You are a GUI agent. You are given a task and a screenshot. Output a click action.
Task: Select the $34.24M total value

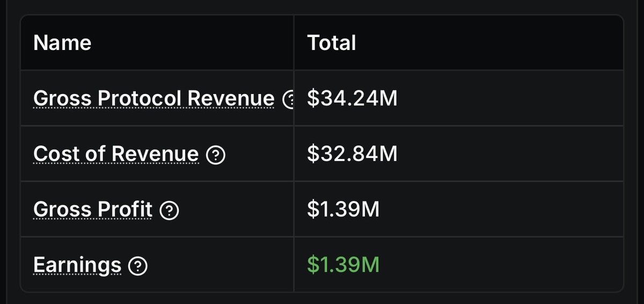click(x=352, y=99)
